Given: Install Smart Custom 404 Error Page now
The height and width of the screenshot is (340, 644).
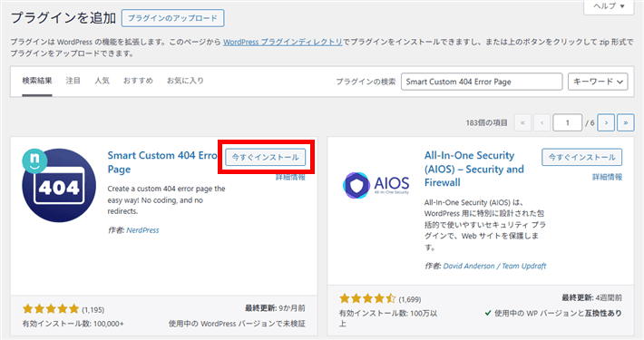Looking at the screenshot, I should click(x=266, y=157).
